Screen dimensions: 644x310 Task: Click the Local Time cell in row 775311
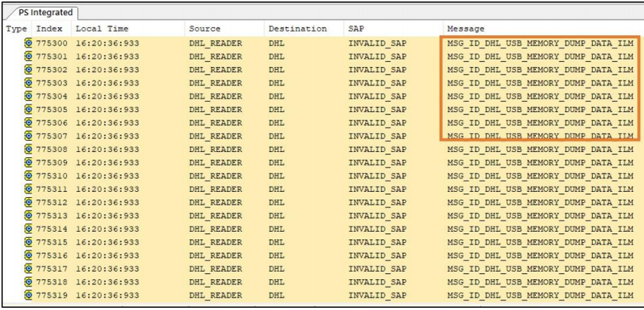(107, 190)
